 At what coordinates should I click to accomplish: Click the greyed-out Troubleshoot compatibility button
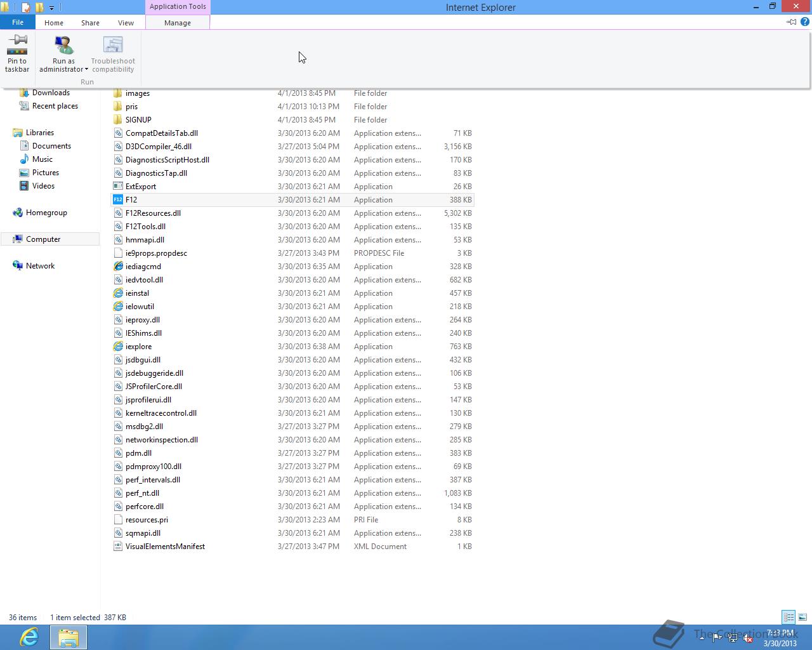[113, 53]
